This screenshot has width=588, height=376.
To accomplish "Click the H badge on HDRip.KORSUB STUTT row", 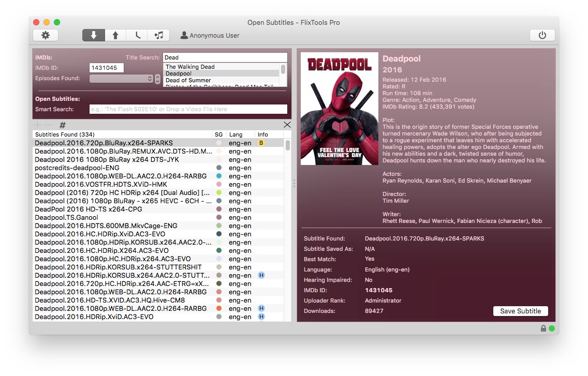I will tap(261, 275).
